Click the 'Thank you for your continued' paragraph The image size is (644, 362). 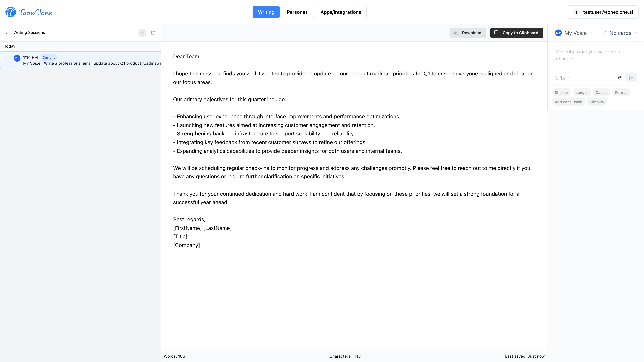[x=346, y=198]
